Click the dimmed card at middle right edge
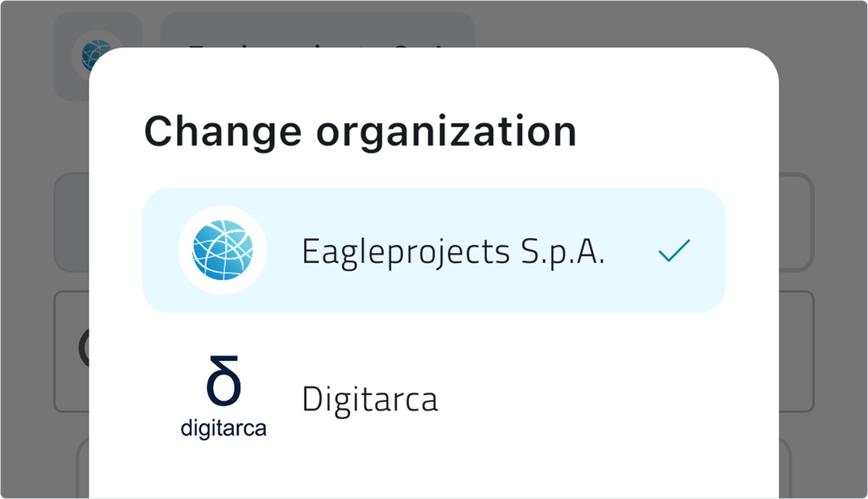 [796, 352]
